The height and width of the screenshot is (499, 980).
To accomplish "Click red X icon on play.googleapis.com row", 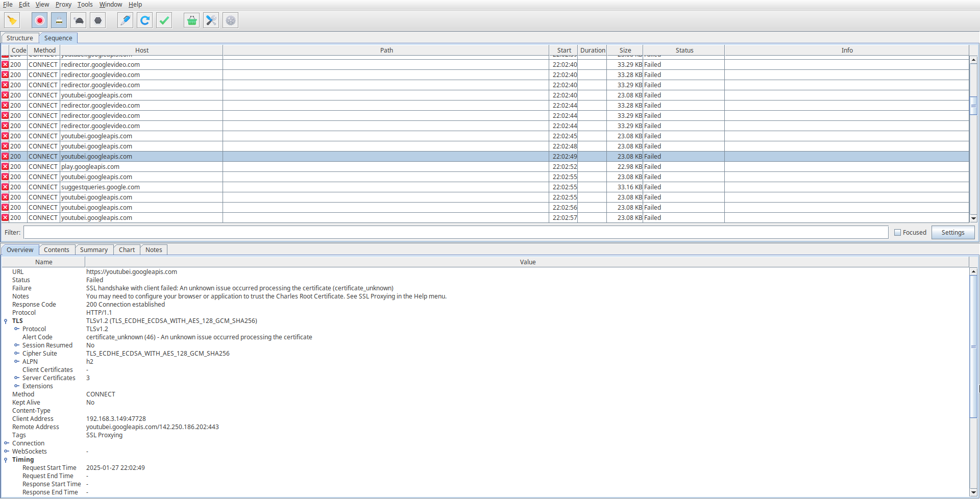I will (x=5, y=167).
